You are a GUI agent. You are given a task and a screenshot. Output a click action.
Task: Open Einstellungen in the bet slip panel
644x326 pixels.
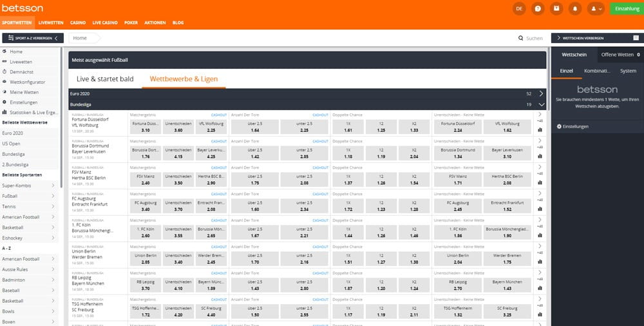click(573, 127)
